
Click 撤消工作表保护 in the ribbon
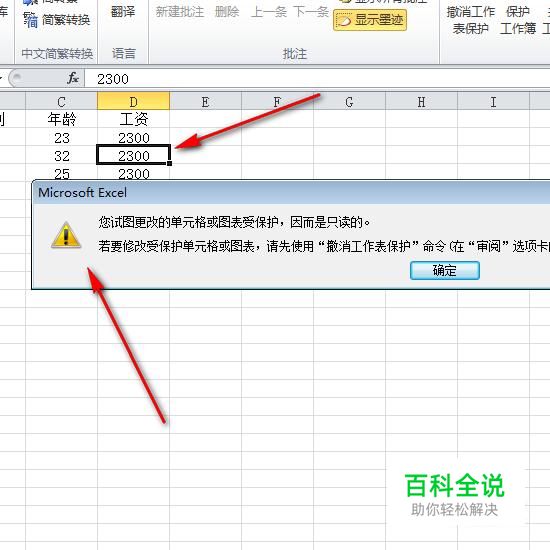[x=470, y=20]
